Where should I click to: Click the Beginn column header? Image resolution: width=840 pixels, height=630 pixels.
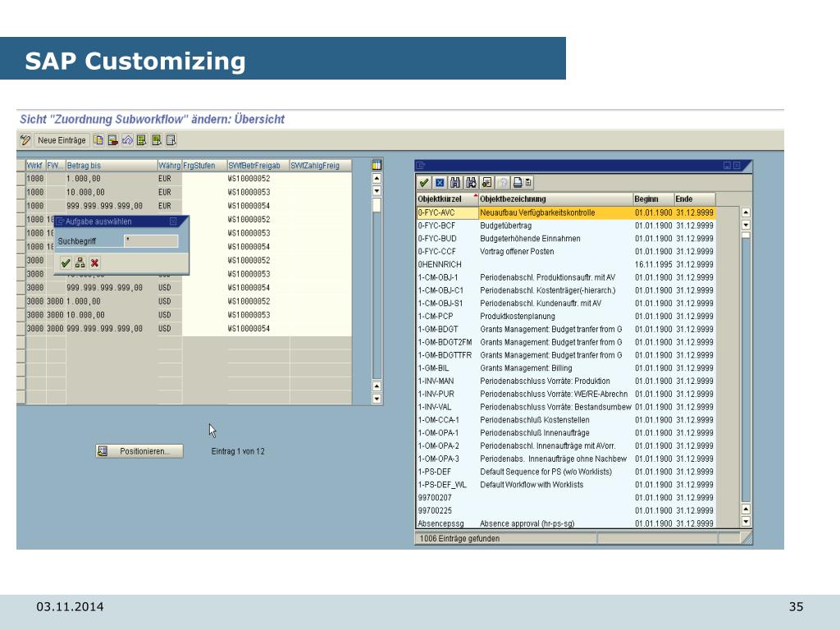653,199
